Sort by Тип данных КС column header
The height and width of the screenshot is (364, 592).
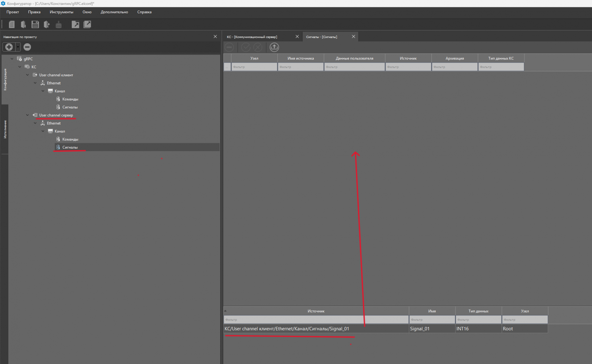tap(501, 58)
